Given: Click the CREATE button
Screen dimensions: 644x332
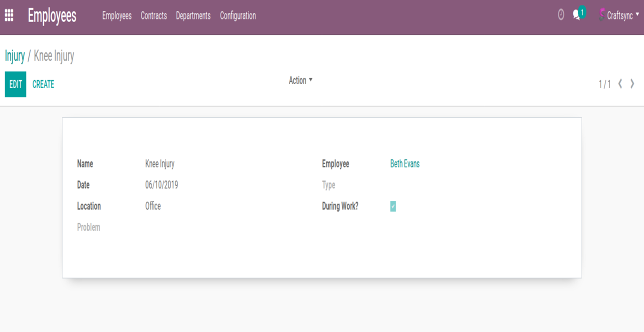Looking at the screenshot, I should point(43,84).
